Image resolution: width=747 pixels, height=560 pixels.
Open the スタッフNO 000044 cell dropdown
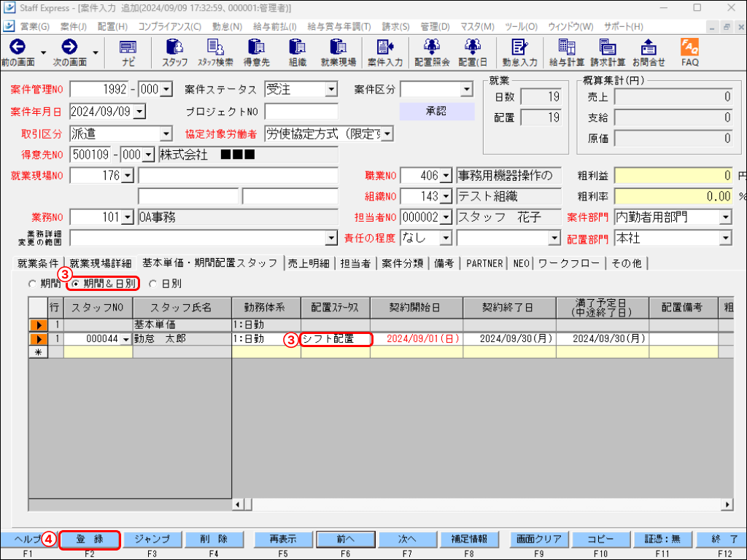[126, 339]
